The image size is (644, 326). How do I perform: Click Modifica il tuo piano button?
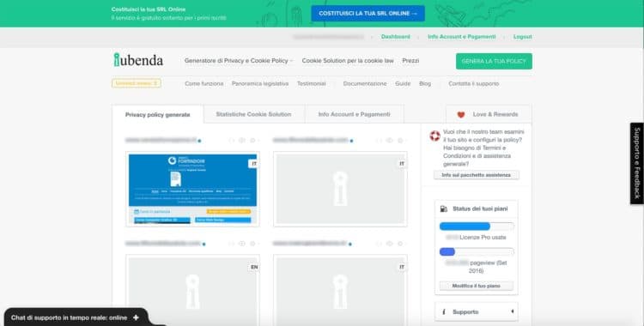(476, 286)
